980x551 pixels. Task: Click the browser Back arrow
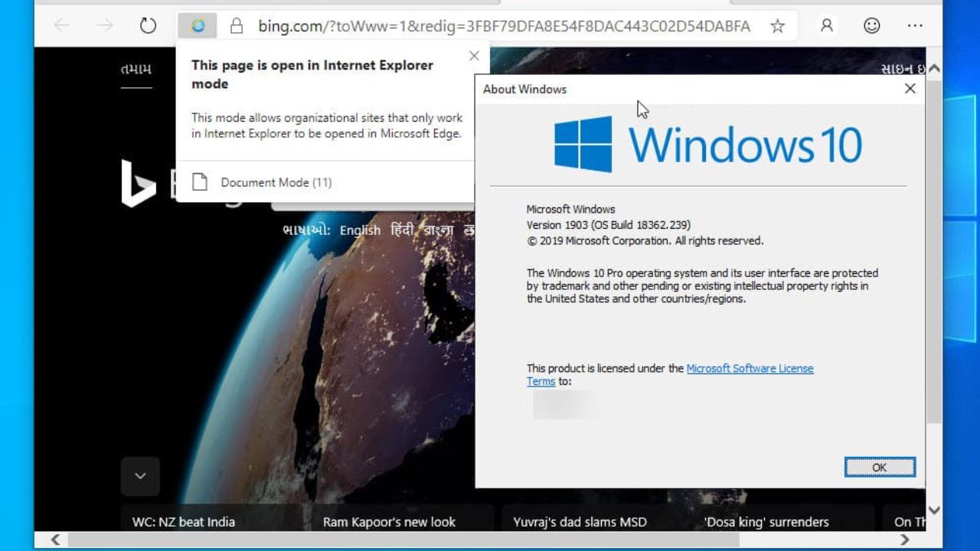pyautogui.click(x=62, y=26)
